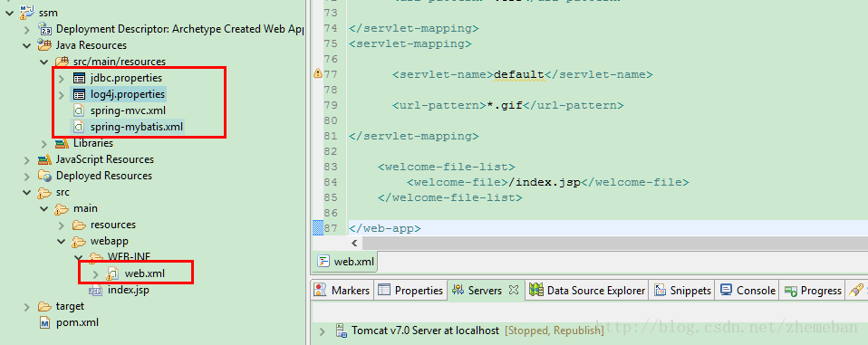Click the jdbc.properties file icon
This screenshot has height=345, width=868.
pos(79,78)
